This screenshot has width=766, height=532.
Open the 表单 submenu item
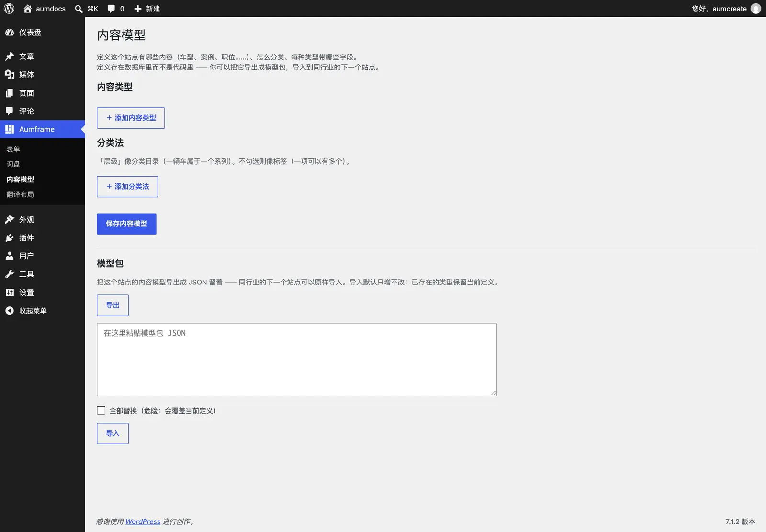[x=13, y=149]
